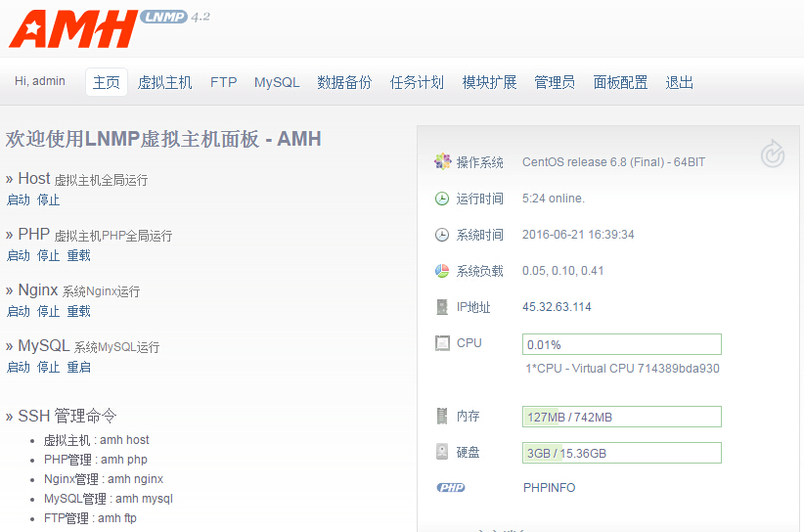The width and height of the screenshot is (804, 532).
Task: Click the AMH logo
Action: pos(73,29)
